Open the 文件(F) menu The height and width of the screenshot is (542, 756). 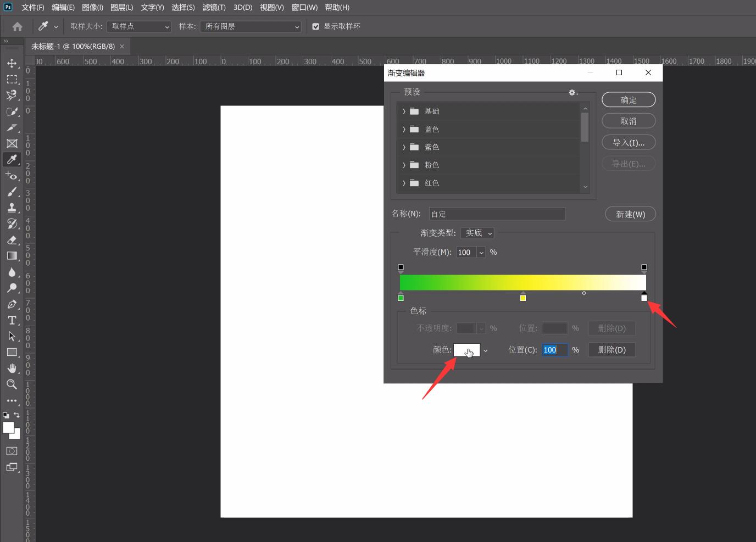pos(33,7)
